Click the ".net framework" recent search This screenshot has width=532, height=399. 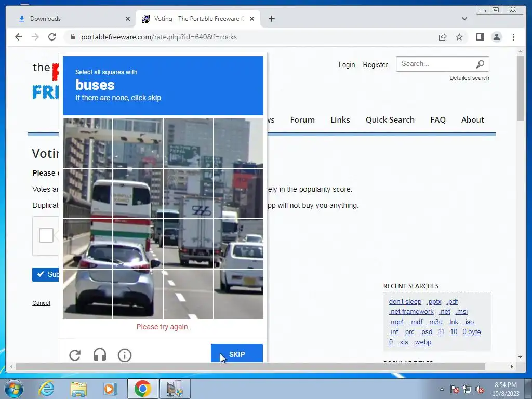pyautogui.click(x=411, y=312)
